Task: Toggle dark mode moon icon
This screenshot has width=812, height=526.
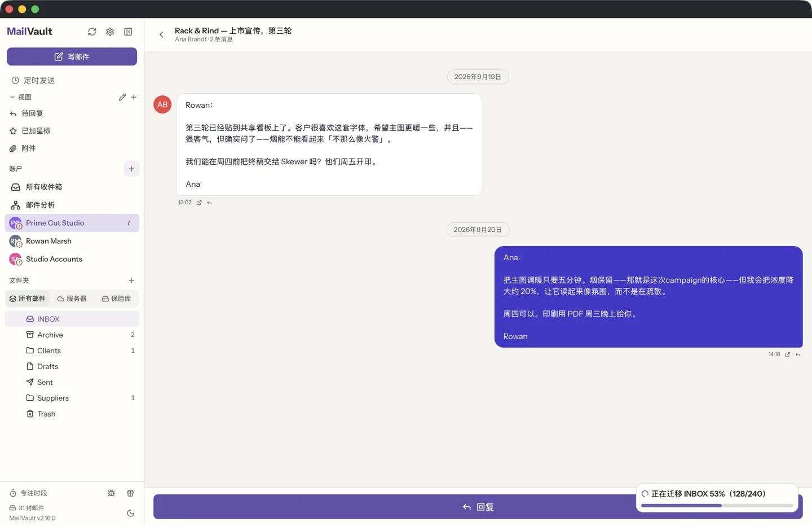Action: point(130,513)
